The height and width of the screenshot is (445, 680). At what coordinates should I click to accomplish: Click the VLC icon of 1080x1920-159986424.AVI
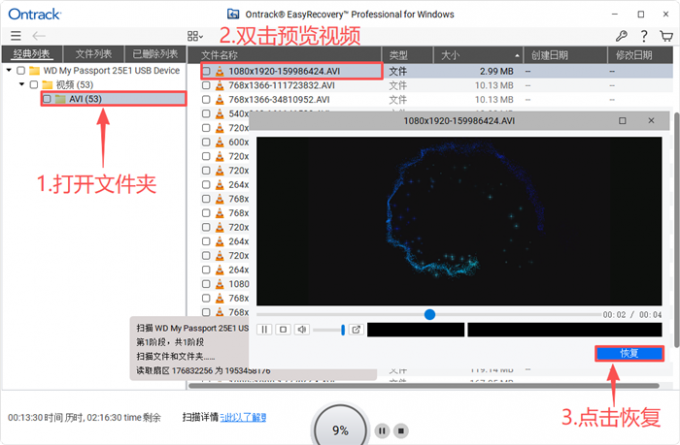click(220, 71)
